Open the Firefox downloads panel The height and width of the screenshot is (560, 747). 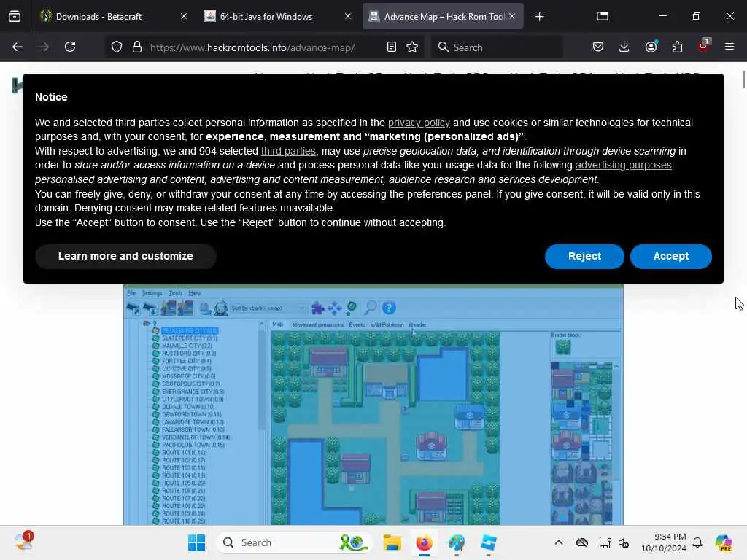pyautogui.click(x=624, y=47)
